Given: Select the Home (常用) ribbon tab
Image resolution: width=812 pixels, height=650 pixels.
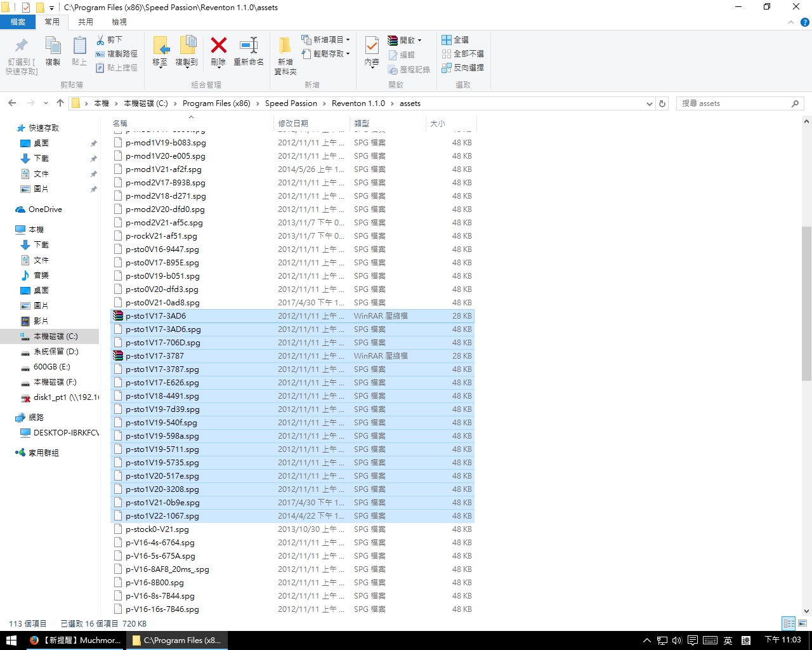Looking at the screenshot, I should 52,22.
